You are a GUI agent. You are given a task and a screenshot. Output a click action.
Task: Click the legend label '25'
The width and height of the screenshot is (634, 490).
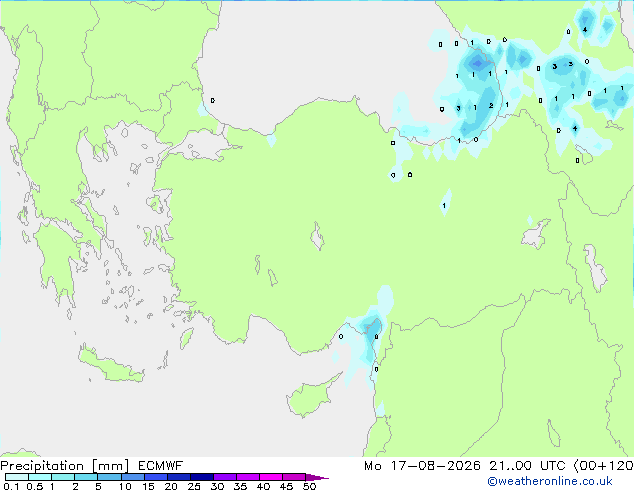coord(194,486)
